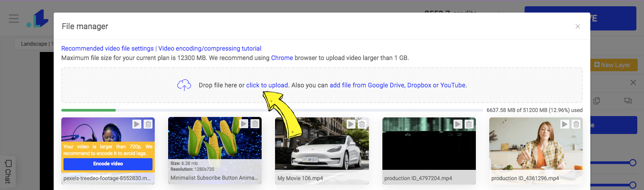Delete production ID_4361296.mp4 file
Screen dimensions: 644x190
(576, 124)
